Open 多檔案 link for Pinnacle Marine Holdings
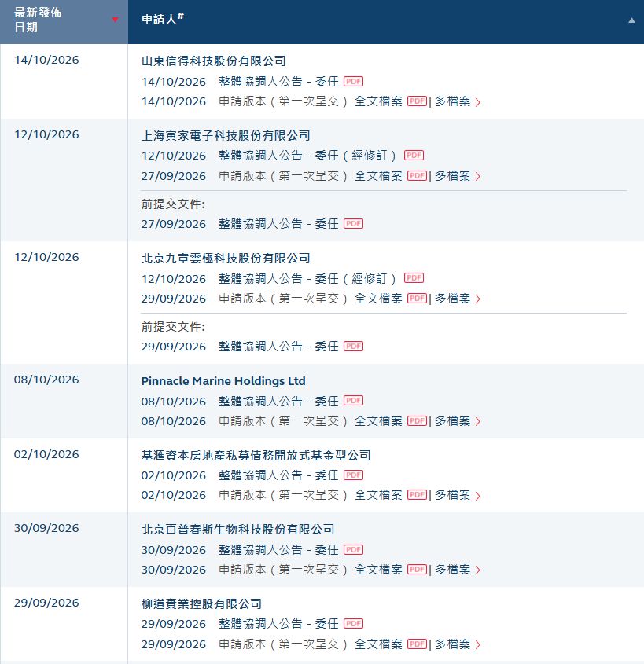 point(452,421)
